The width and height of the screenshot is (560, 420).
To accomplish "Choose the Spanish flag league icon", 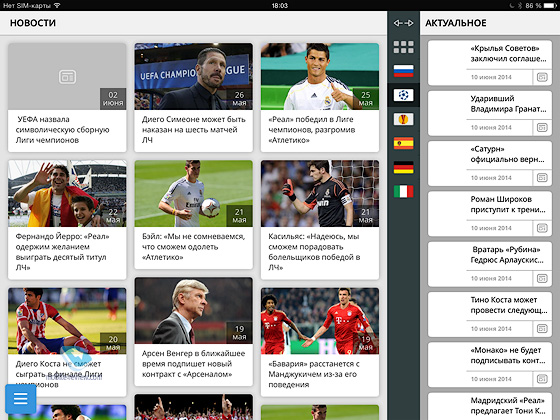I will (x=404, y=143).
